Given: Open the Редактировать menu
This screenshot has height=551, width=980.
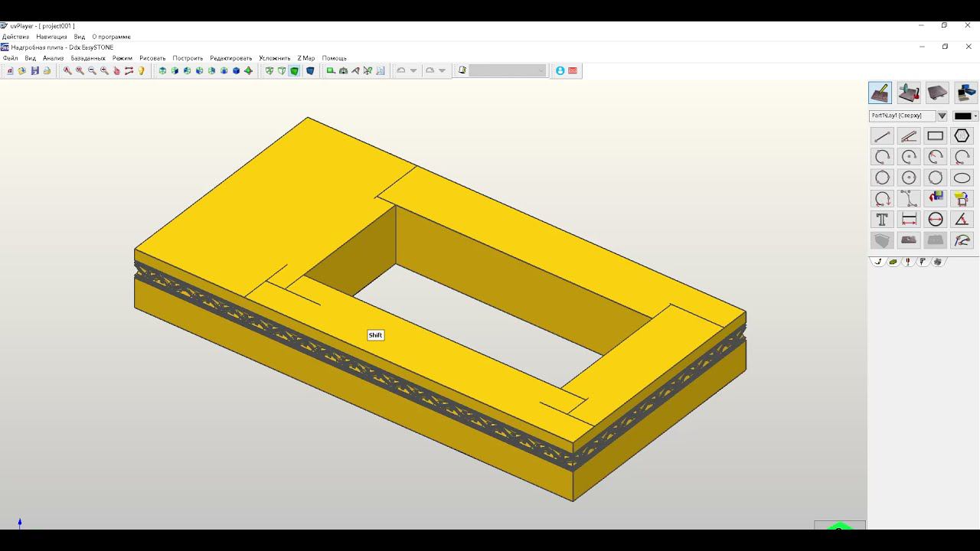Looking at the screenshot, I should click(231, 58).
